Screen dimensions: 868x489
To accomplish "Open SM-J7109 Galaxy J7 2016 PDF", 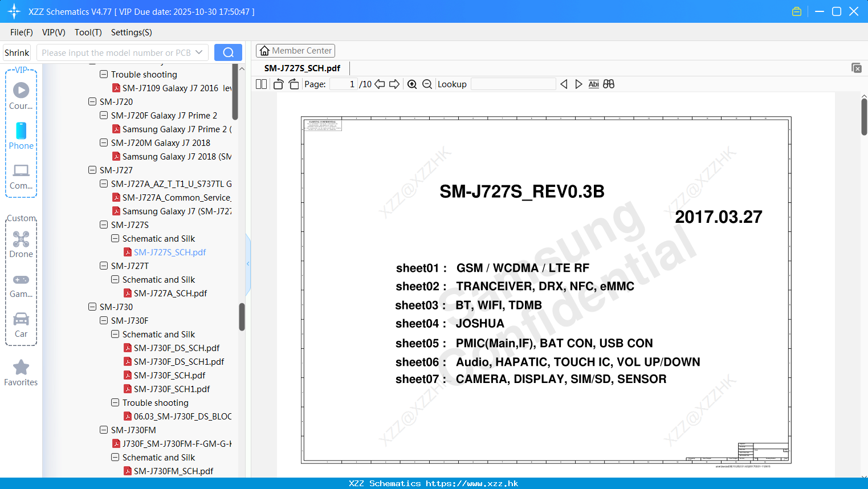I will coord(172,88).
